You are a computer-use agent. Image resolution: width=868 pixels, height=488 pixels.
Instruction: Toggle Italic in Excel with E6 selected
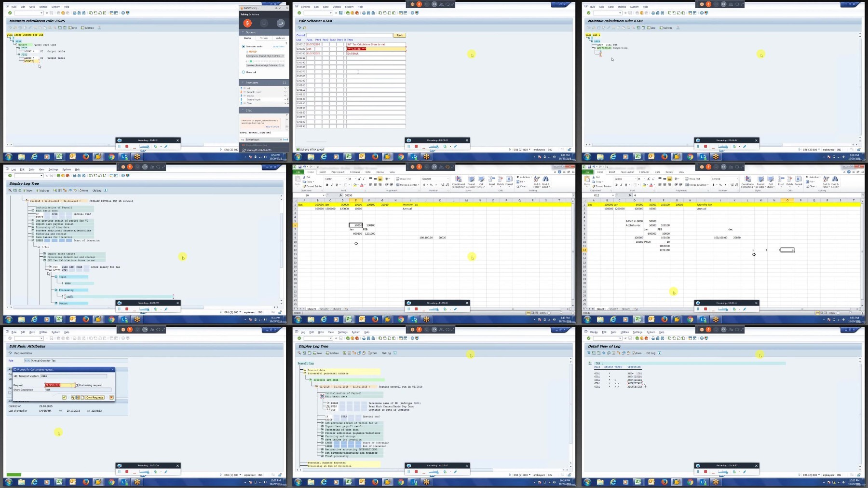pyautogui.click(x=332, y=185)
